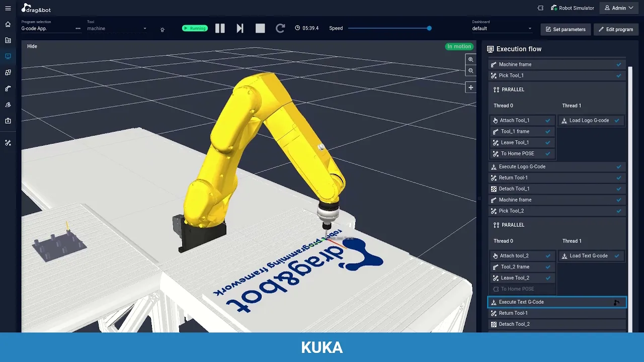Click the Execution flow panel icon
The image size is (644, 362).
pos(490,49)
